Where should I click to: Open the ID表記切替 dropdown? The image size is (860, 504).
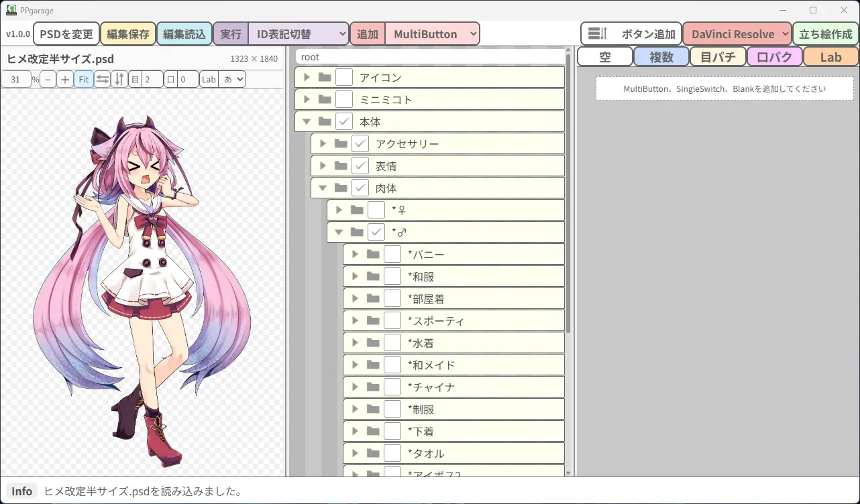(x=299, y=34)
